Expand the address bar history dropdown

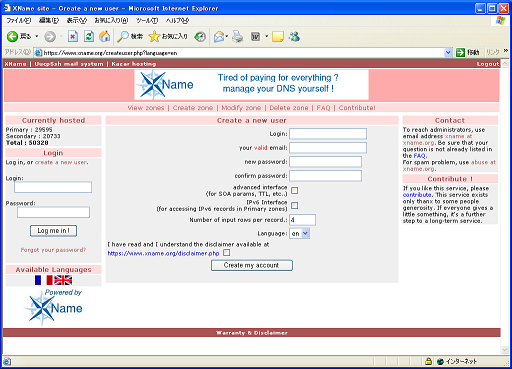[448, 52]
